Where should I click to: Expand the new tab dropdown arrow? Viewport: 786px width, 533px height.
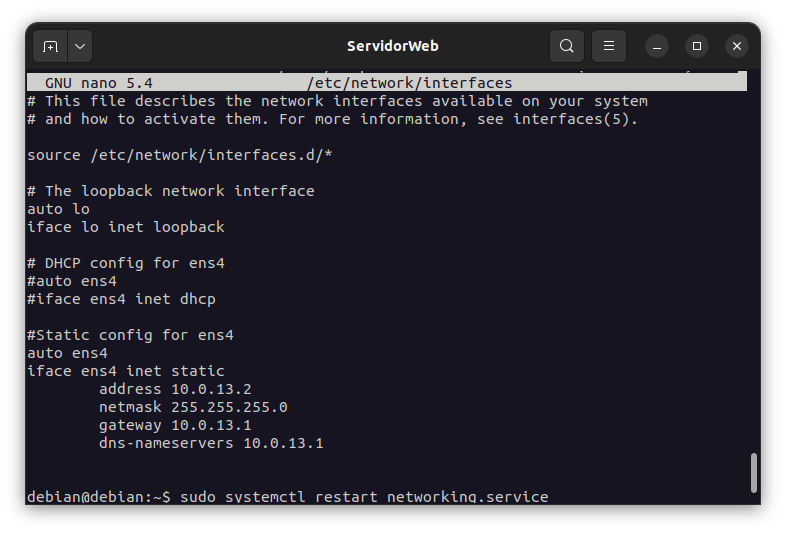coord(80,46)
